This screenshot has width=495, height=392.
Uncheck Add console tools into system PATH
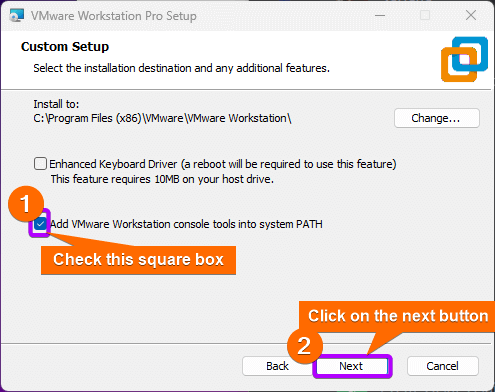[x=40, y=224]
